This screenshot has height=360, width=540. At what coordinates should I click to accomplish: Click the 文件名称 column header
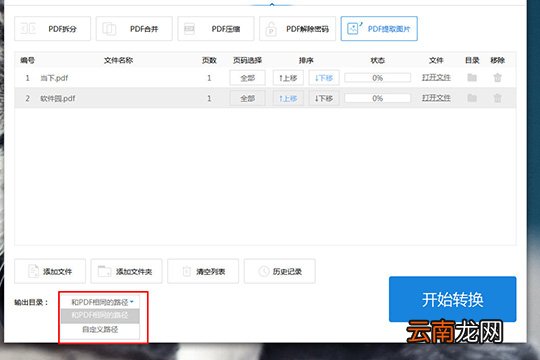[x=118, y=60]
